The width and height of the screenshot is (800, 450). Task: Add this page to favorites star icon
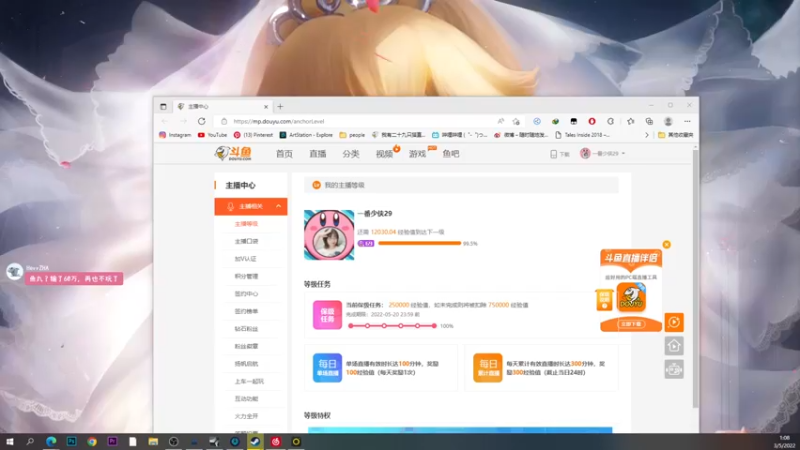[516, 121]
